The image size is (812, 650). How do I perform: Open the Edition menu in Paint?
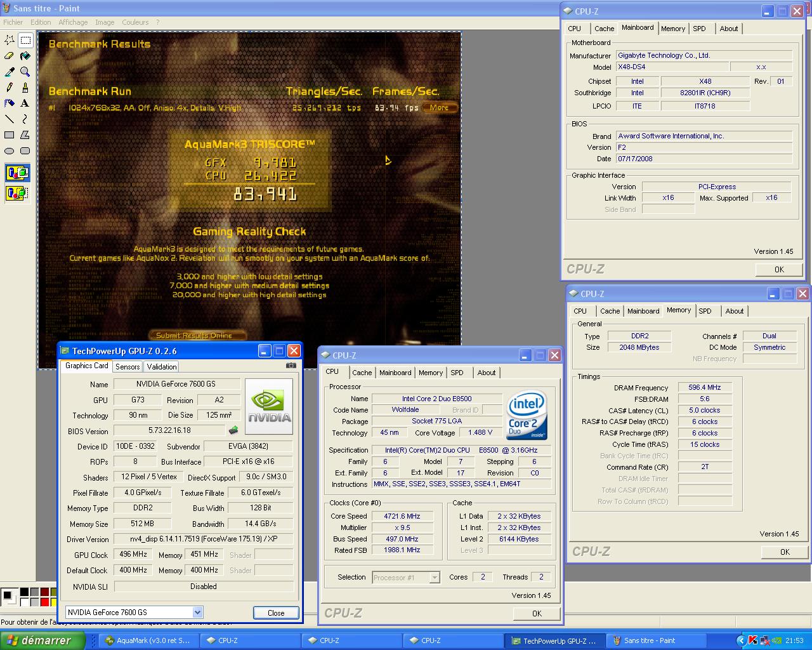tap(41, 22)
